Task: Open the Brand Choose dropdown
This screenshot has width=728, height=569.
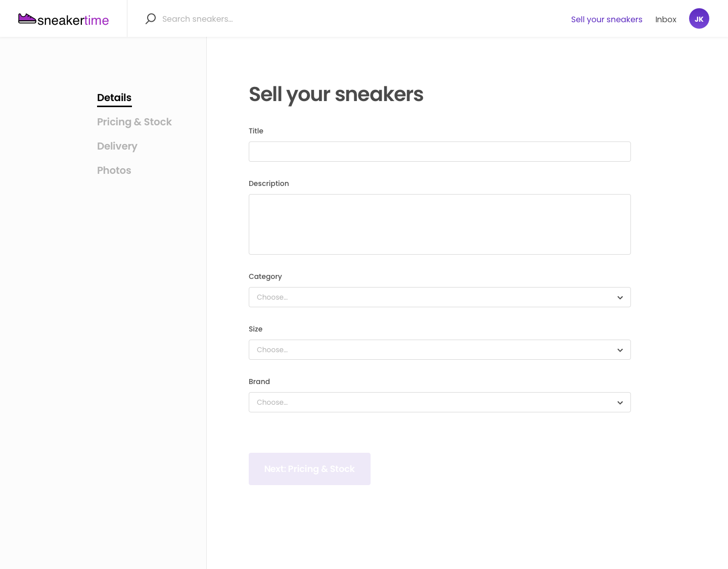Action: [x=439, y=402]
